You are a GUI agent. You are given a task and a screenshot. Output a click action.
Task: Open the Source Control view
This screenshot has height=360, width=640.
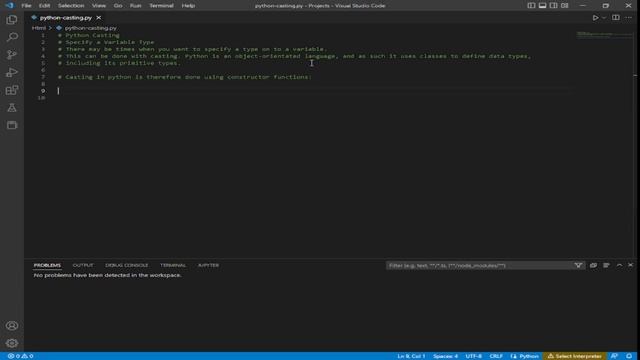click(x=12, y=55)
